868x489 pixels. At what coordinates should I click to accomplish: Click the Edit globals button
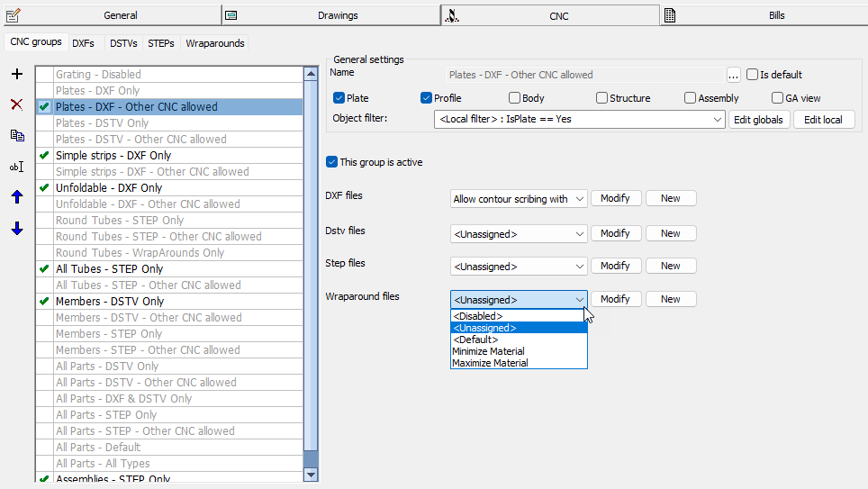pos(760,120)
